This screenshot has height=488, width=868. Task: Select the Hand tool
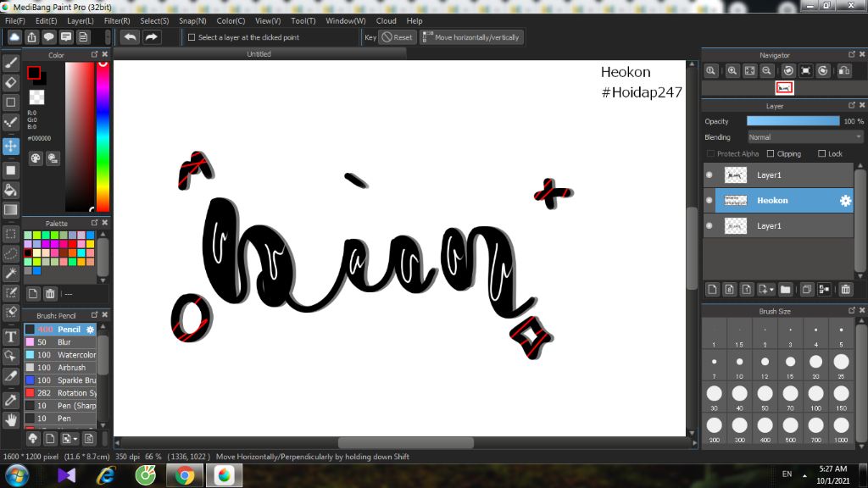[x=10, y=420]
